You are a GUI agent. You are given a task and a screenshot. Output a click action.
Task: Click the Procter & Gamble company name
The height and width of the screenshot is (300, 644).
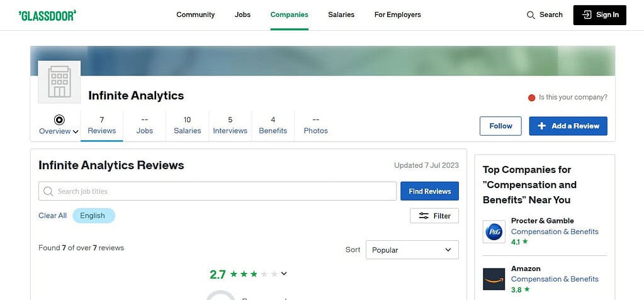point(542,221)
